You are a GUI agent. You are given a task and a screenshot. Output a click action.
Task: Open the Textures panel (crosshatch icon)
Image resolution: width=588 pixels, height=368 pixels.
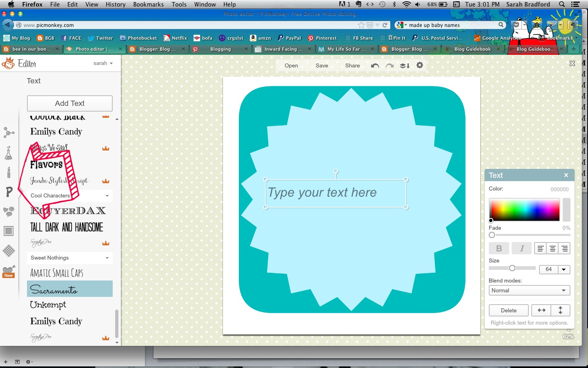tap(9, 251)
